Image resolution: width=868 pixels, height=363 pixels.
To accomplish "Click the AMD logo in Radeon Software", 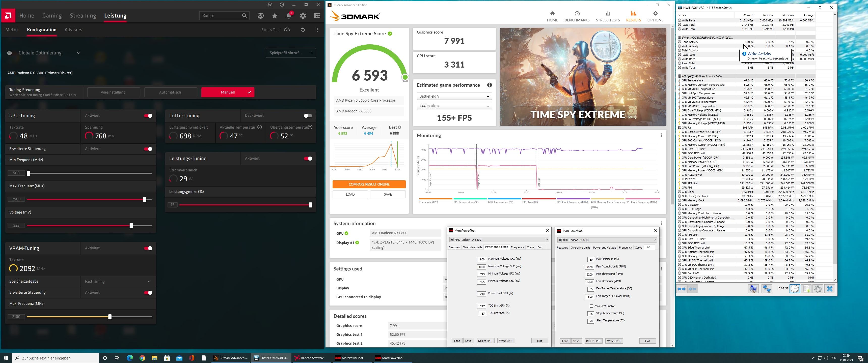I will tap(8, 15).
